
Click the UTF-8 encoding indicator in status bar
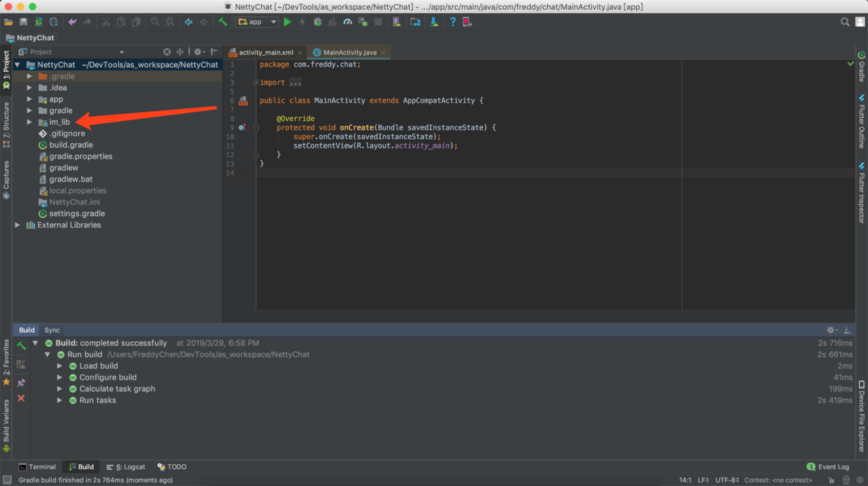pos(727,480)
